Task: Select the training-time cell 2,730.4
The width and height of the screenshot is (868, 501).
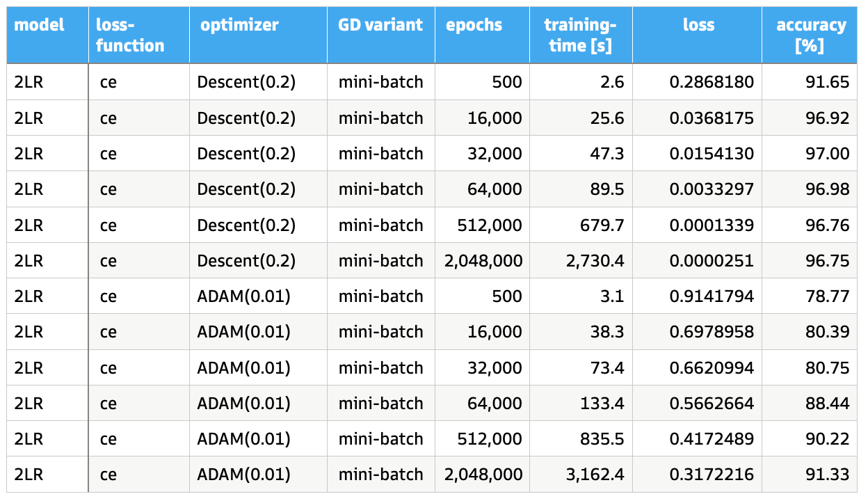Action: tap(595, 261)
